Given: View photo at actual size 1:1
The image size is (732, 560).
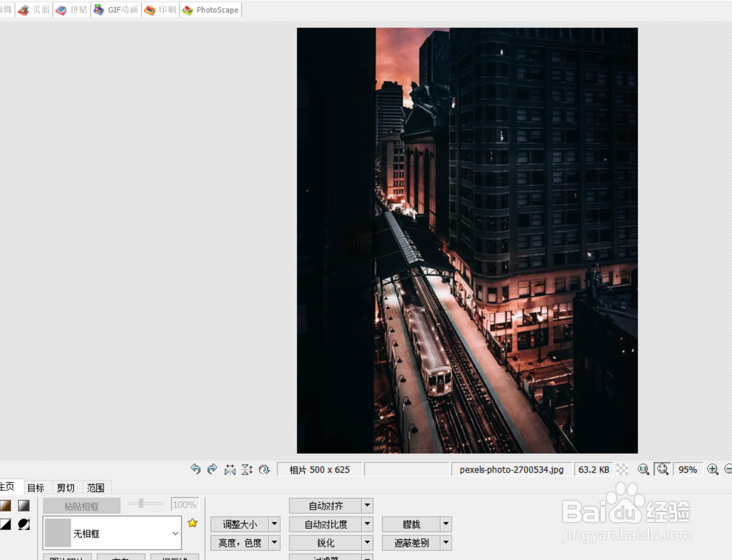Looking at the screenshot, I should [x=643, y=469].
